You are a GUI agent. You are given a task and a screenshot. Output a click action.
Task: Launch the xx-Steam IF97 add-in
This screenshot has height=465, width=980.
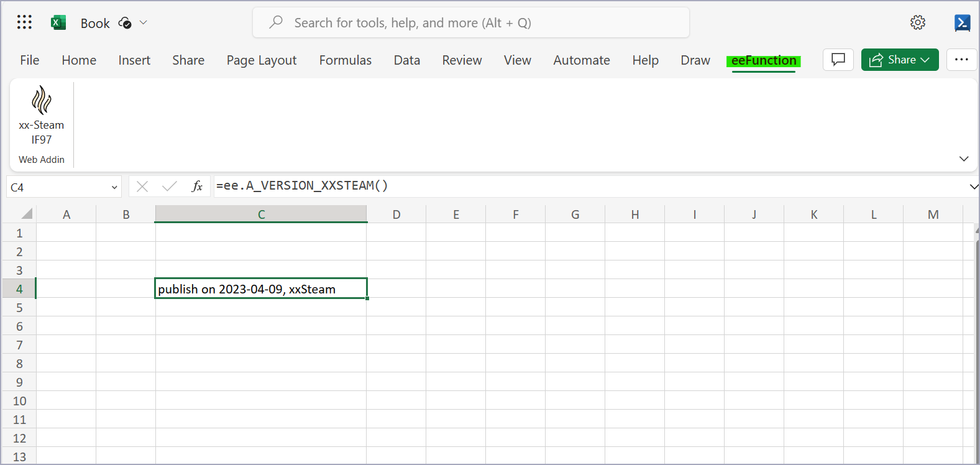point(42,116)
